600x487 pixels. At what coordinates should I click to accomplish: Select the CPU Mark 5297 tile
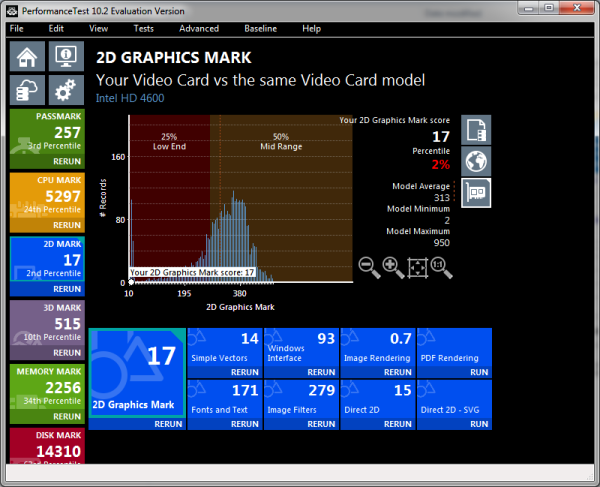point(47,196)
